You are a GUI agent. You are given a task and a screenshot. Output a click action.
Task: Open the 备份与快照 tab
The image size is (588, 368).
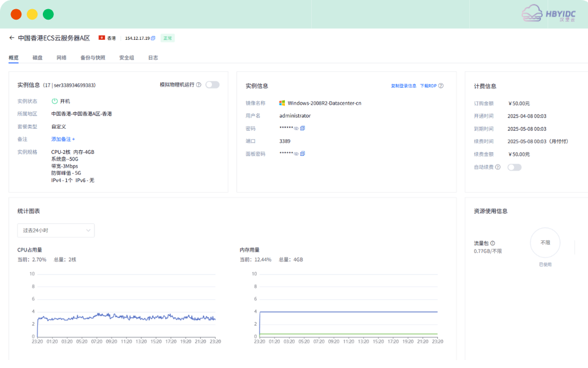92,58
